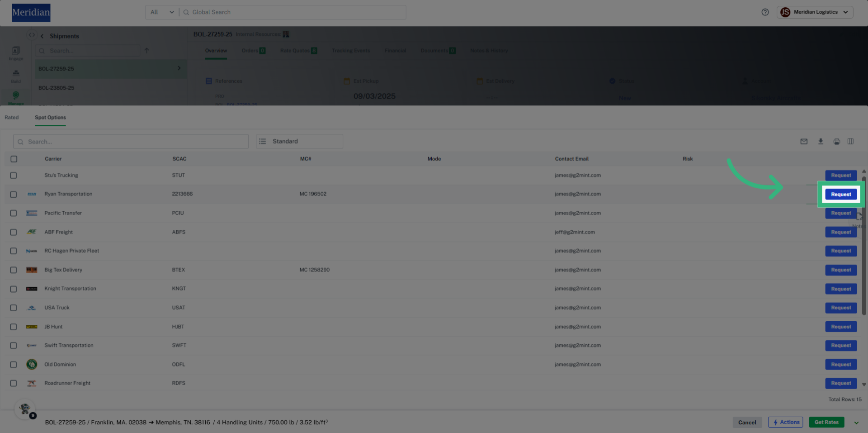Request a spot quote from Stu's Trucking
Screen dimensions: 868x433
[x=841, y=176]
